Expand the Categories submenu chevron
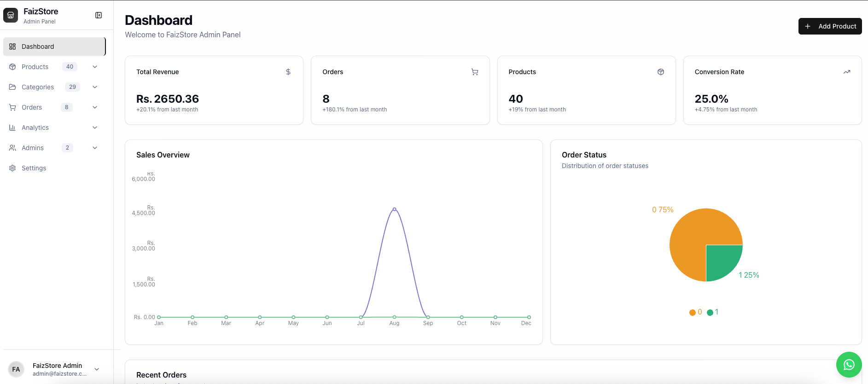868x384 pixels. 95,87
